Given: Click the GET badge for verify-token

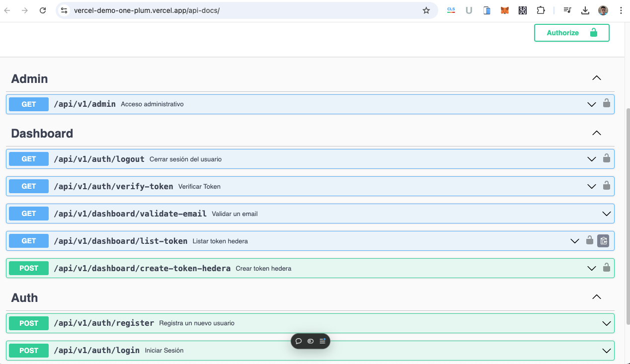Looking at the screenshot, I should (29, 186).
